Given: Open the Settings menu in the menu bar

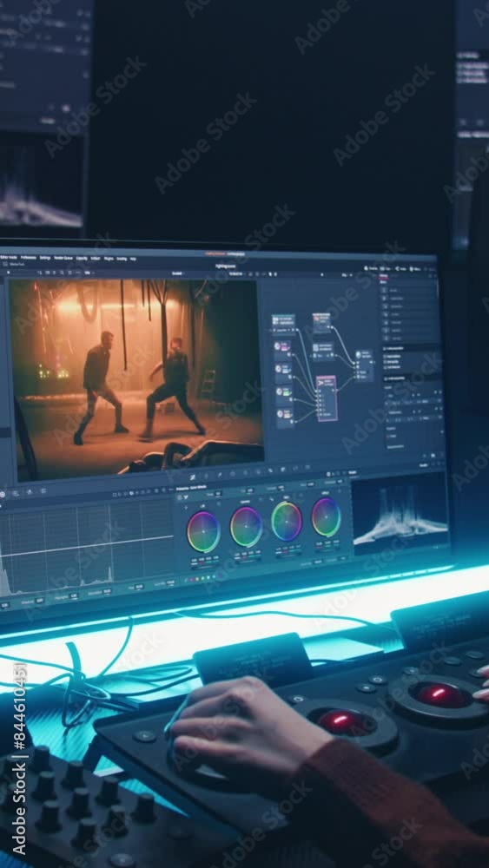Looking at the screenshot, I should point(45,258).
